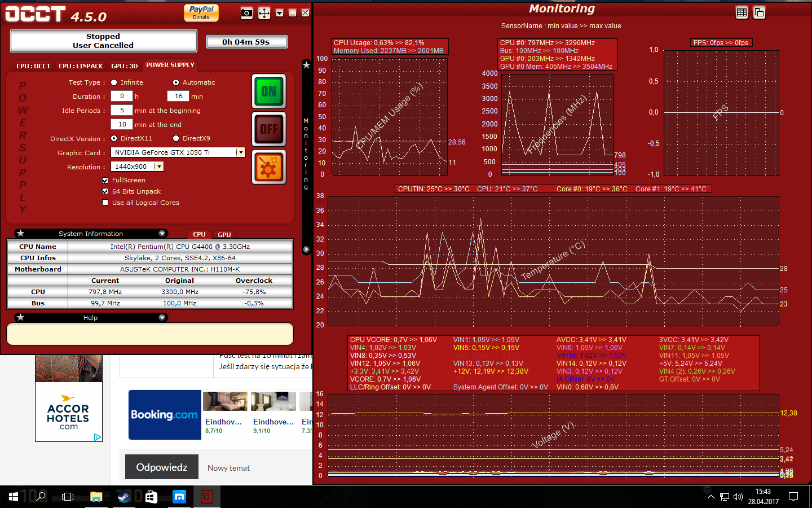Click the Bus current 99,7 MHz cell

pyautogui.click(x=105, y=303)
